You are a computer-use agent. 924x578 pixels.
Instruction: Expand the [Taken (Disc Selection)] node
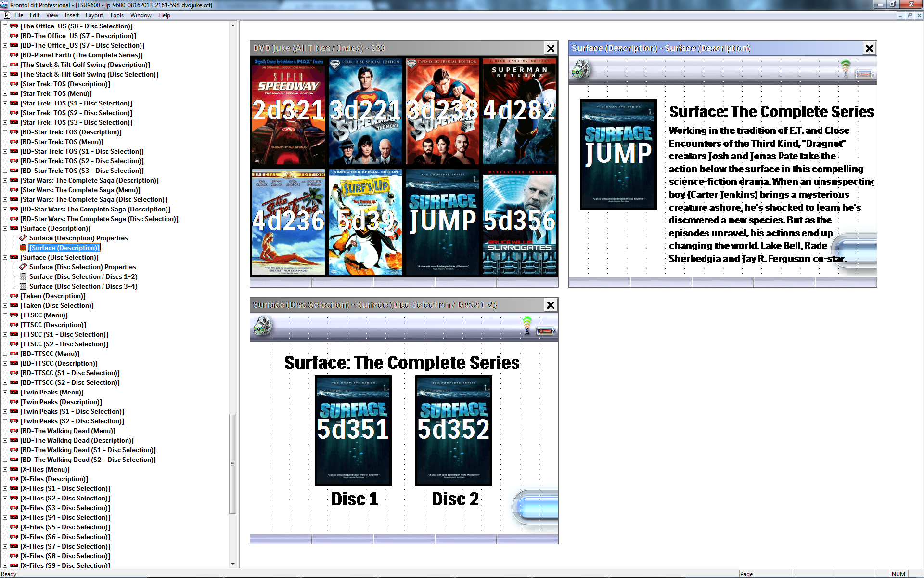[5, 305]
